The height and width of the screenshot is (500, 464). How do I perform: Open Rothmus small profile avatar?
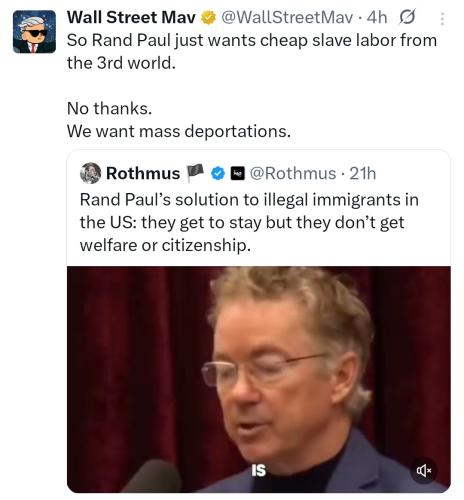(90, 173)
